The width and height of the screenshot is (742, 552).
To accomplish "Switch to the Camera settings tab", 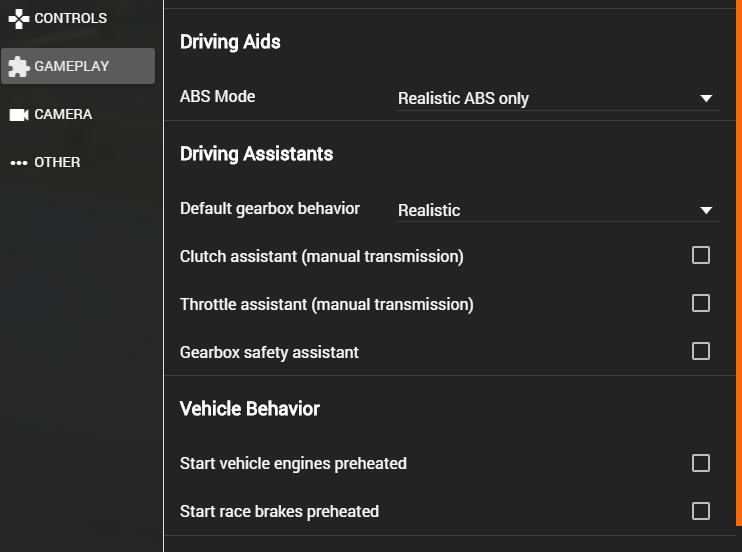I will click(63, 114).
